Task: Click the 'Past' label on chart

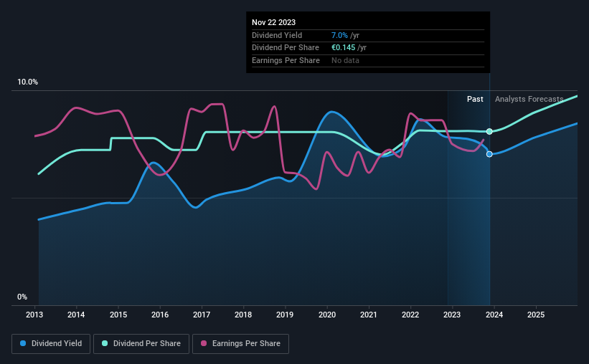Action: 475,99
